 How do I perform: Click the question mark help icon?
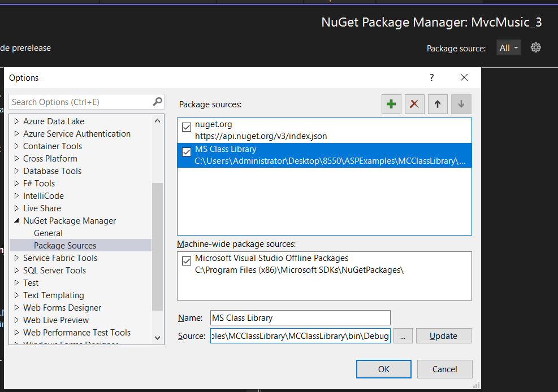432,77
